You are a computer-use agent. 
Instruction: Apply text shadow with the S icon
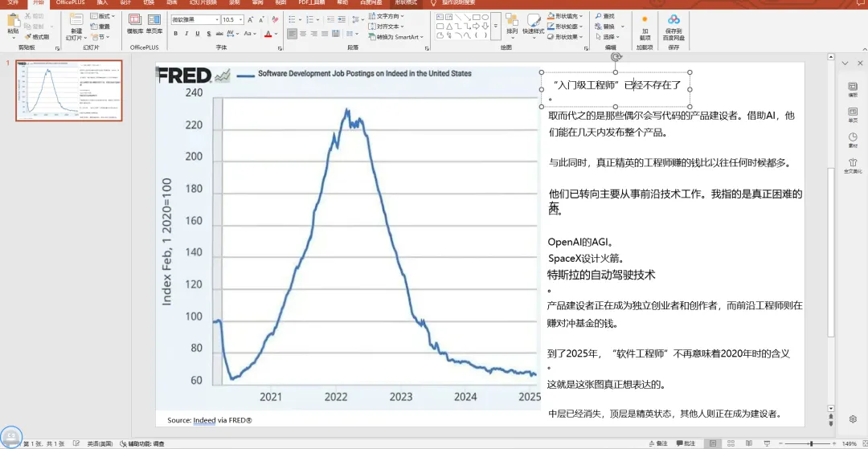tap(209, 34)
